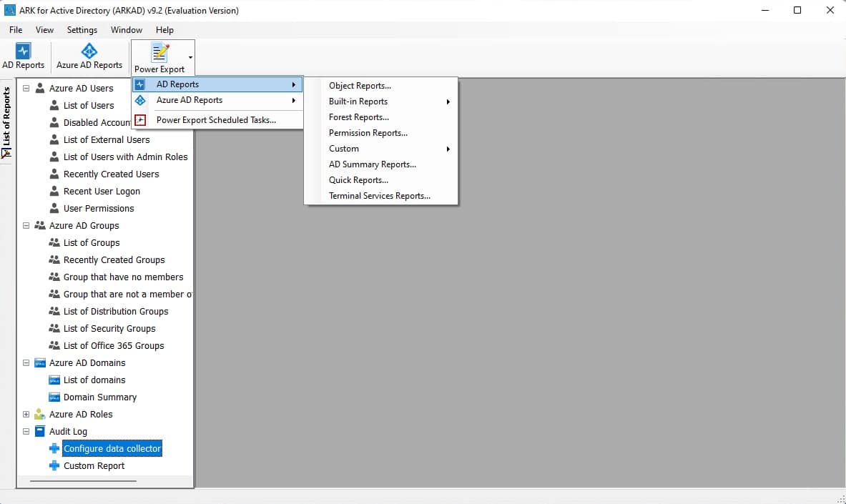
Task: Click the Azure AD Reports menu entry icon
Action: 139,100
